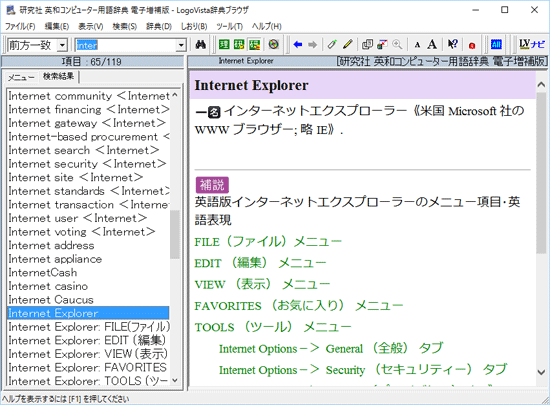Click the second green dictionary toolbar icon
The height and width of the screenshot is (405, 550).
tap(239, 45)
